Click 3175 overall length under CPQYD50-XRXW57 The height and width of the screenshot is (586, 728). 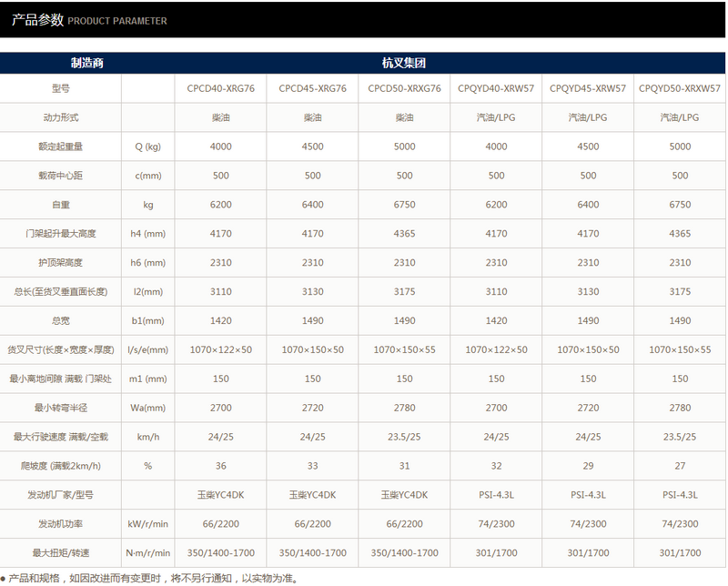[680, 291]
